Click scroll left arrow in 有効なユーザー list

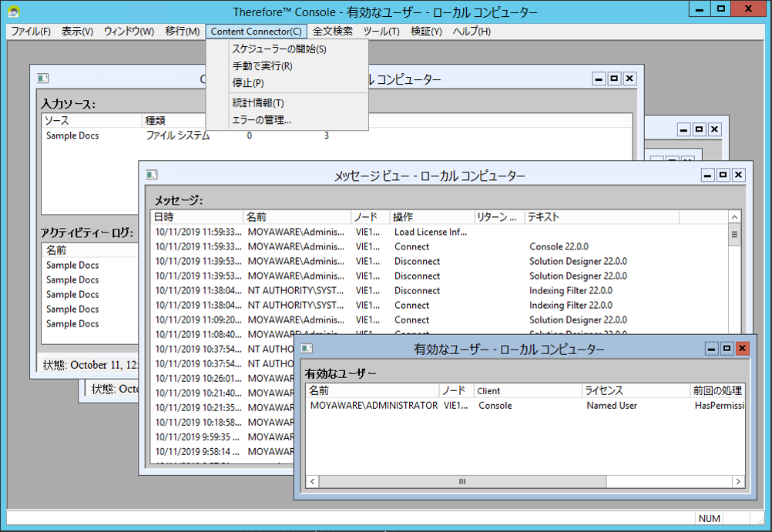click(x=312, y=481)
